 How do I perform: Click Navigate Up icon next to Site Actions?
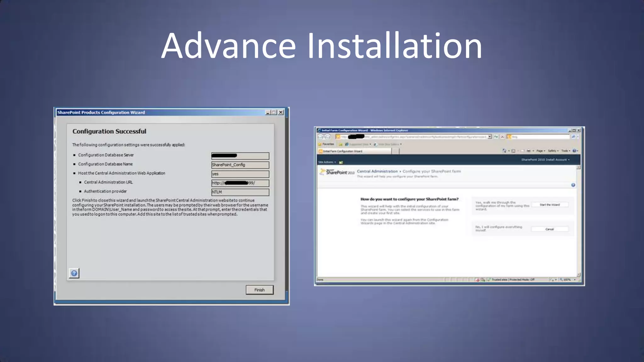[341, 162]
